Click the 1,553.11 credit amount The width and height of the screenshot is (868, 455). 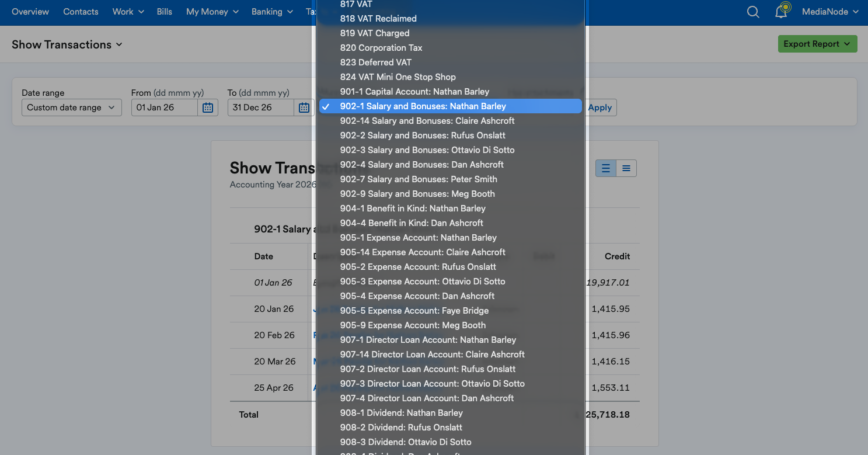[611, 388]
